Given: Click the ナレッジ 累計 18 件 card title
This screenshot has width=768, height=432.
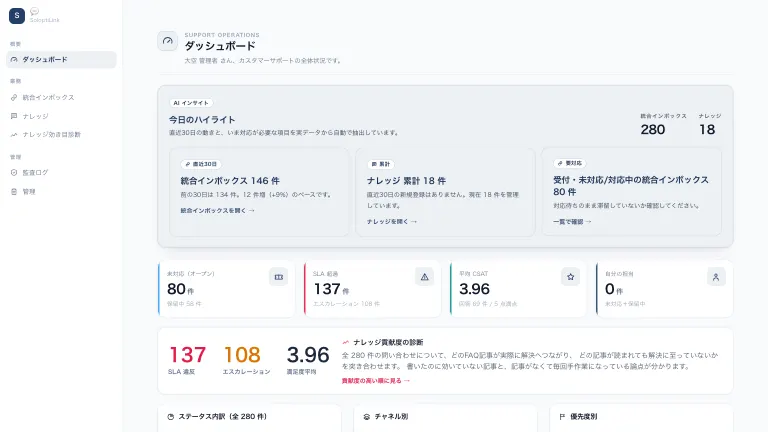Looking at the screenshot, I should (x=406, y=181).
